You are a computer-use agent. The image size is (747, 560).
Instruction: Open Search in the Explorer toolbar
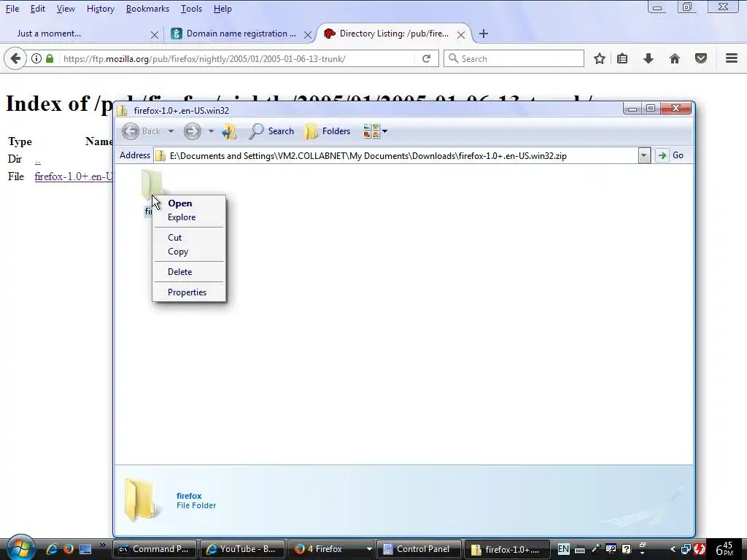(x=271, y=131)
